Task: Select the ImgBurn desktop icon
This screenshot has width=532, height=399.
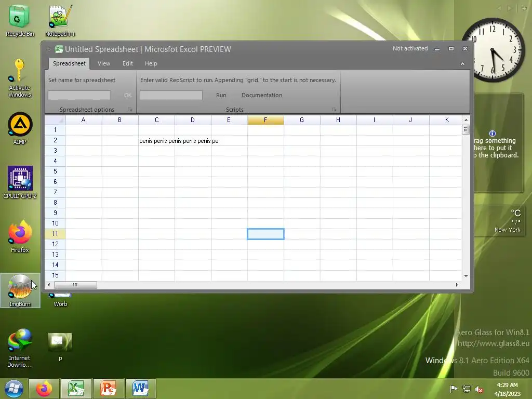Action: click(x=20, y=290)
